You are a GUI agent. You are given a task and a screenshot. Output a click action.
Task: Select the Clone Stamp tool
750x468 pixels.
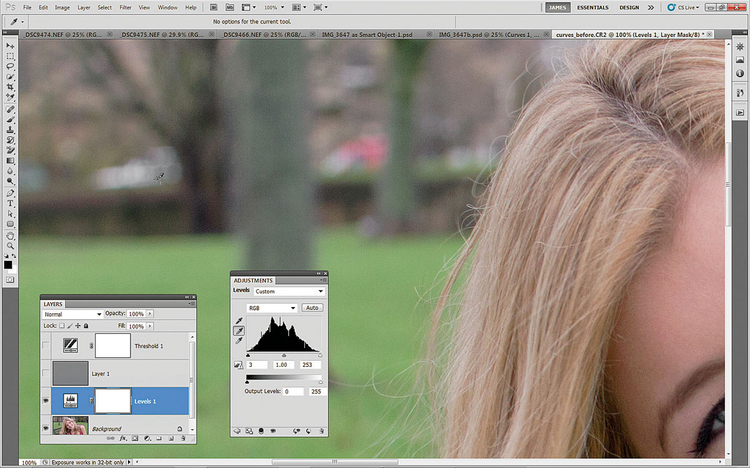[x=10, y=130]
